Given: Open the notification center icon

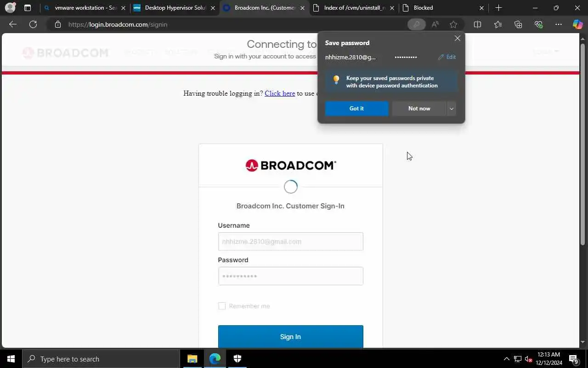Looking at the screenshot, I should 574,359.
